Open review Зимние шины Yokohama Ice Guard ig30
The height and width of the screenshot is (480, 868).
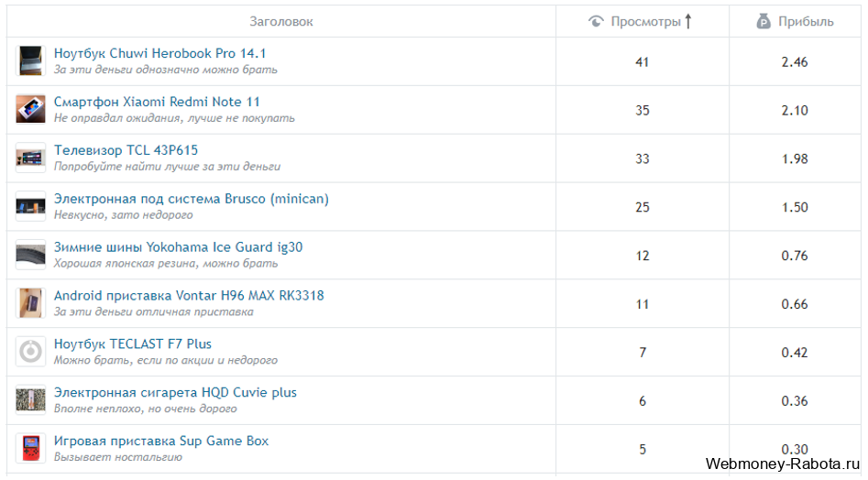[x=178, y=247]
